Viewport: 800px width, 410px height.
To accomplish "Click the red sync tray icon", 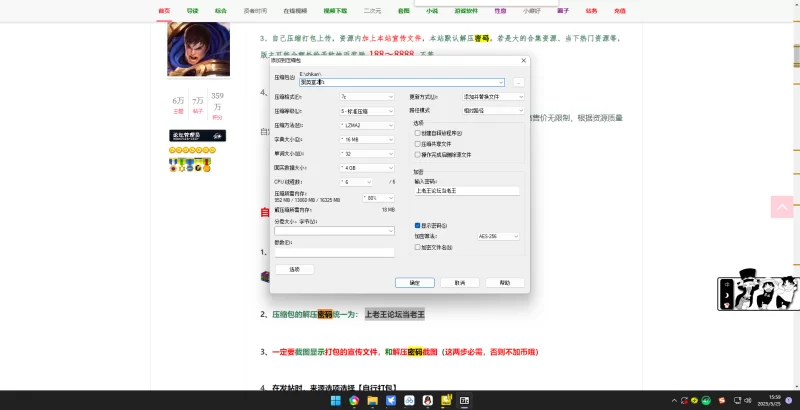I will coord(685,401).
